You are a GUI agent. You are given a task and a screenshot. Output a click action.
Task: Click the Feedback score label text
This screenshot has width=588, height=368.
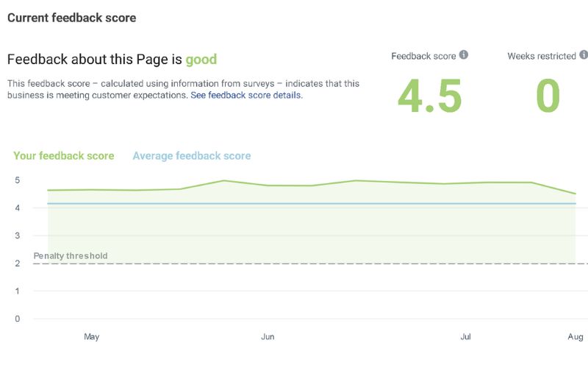pyautogui.click(x=424, y=57)
